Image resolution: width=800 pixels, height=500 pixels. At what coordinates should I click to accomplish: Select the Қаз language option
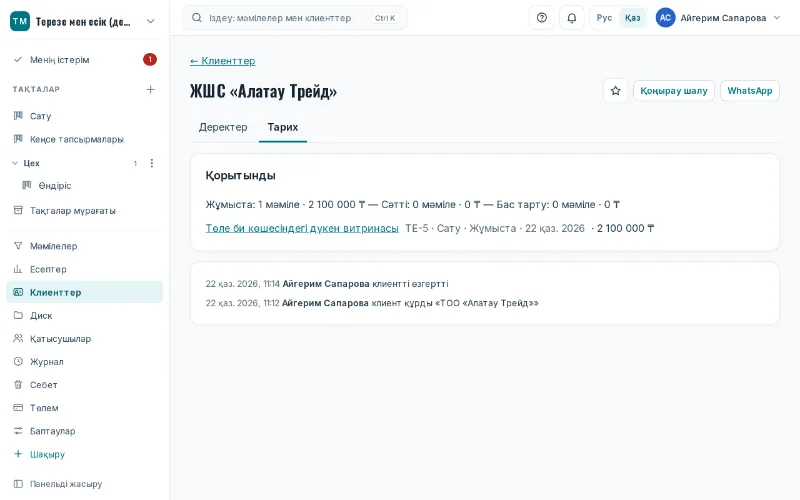[x=632, y=18]
